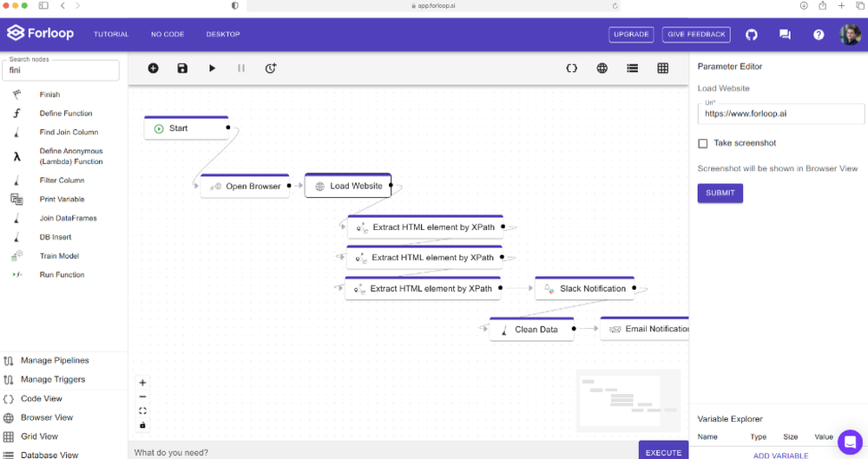Open the user profile avatar

coord(850,35)
